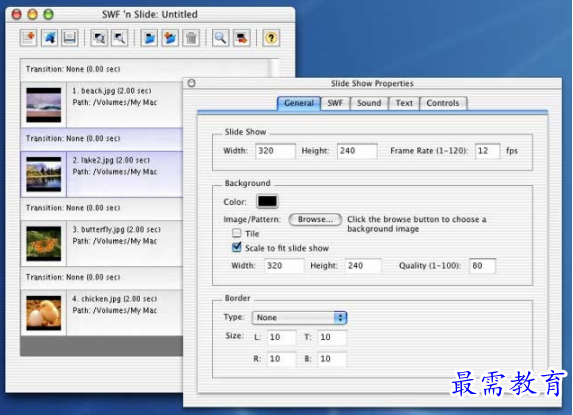The height and width of the screenshot is (415, 573).
Task: Click the new slide show icon with orange star
Action: [29, 38]
